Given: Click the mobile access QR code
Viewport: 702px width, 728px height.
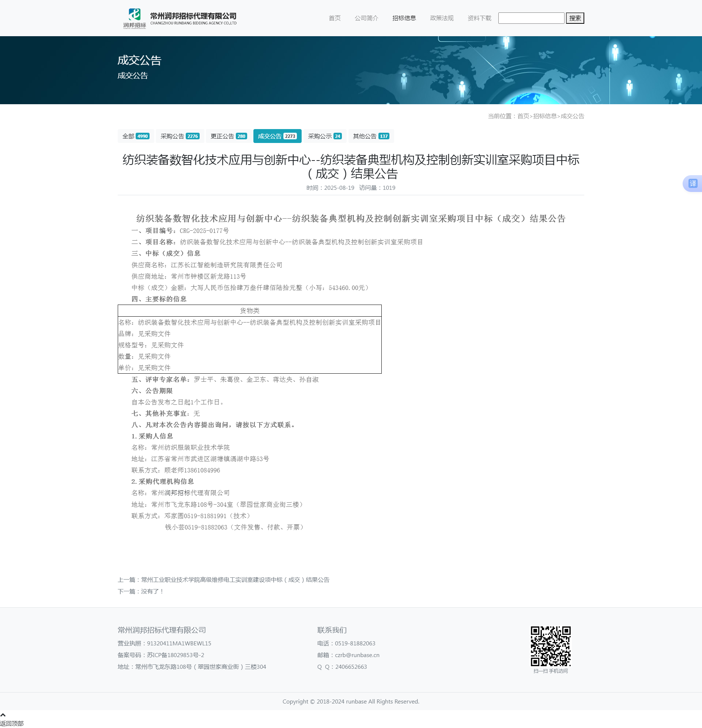Looking at the screenshot, I should click(x=550, y=646).
